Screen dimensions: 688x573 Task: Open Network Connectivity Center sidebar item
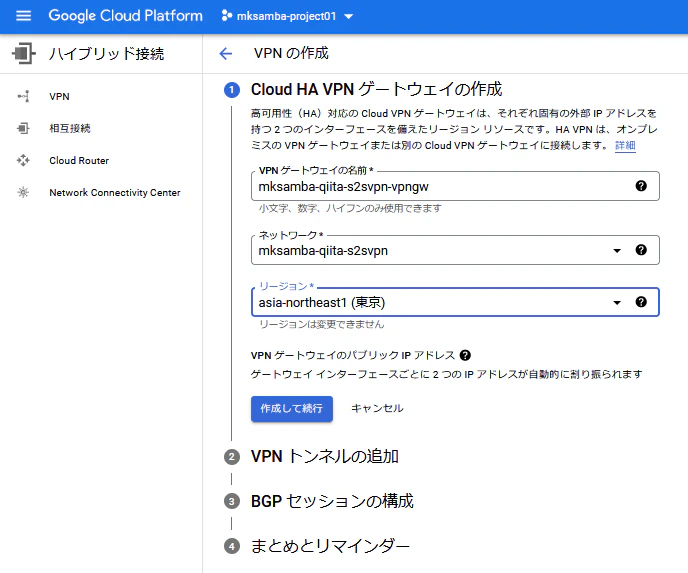115,193
